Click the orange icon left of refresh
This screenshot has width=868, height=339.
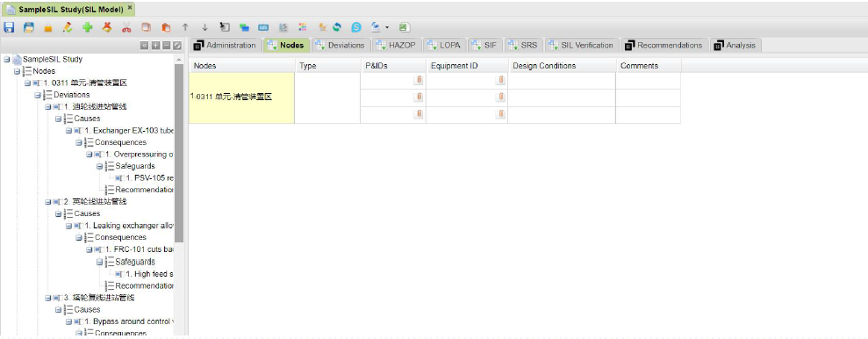click(x=322, y=26)
